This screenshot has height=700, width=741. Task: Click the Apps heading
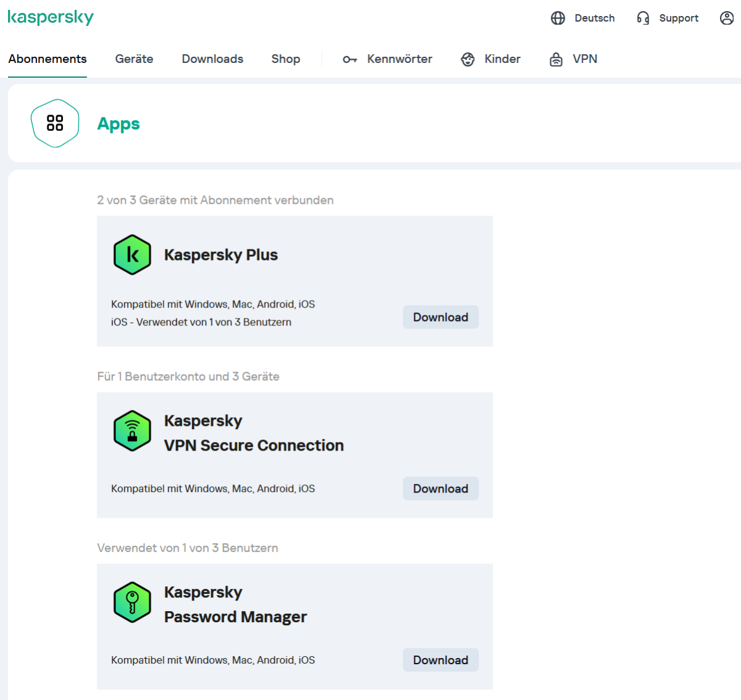119,124
